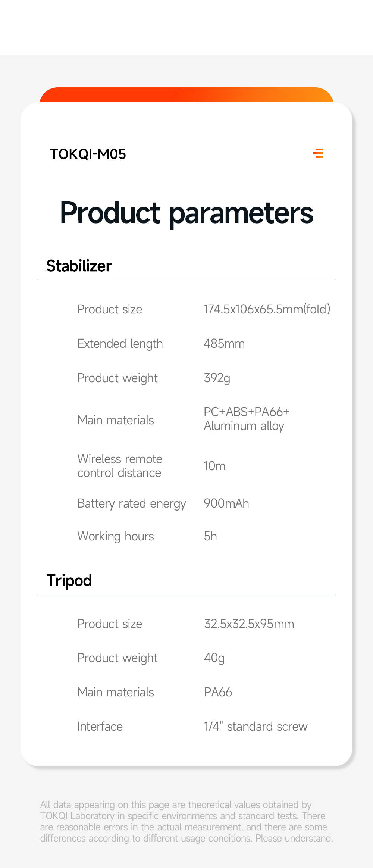Viewport: 373px width, 868px height.
Task: Click the 10m distance value
Action: click(x=214, y=466)
